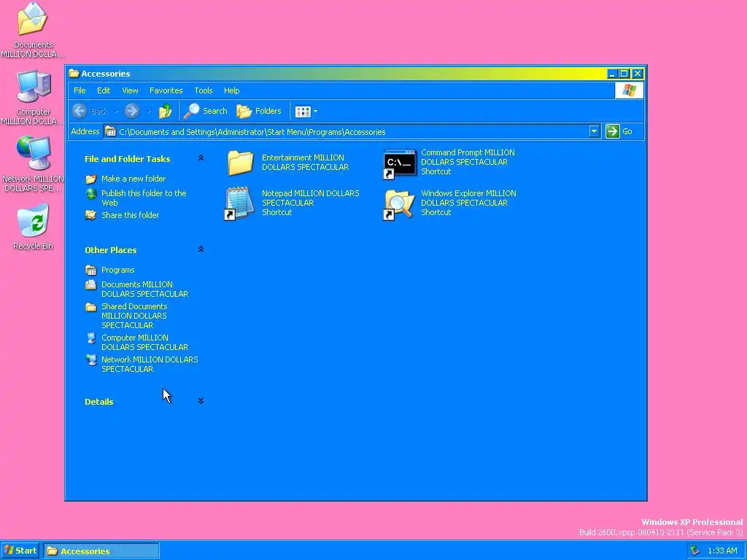Click the Other Places heading text
Image resolution: width=747 pixels, height=560 pixels.
point(111,250)
